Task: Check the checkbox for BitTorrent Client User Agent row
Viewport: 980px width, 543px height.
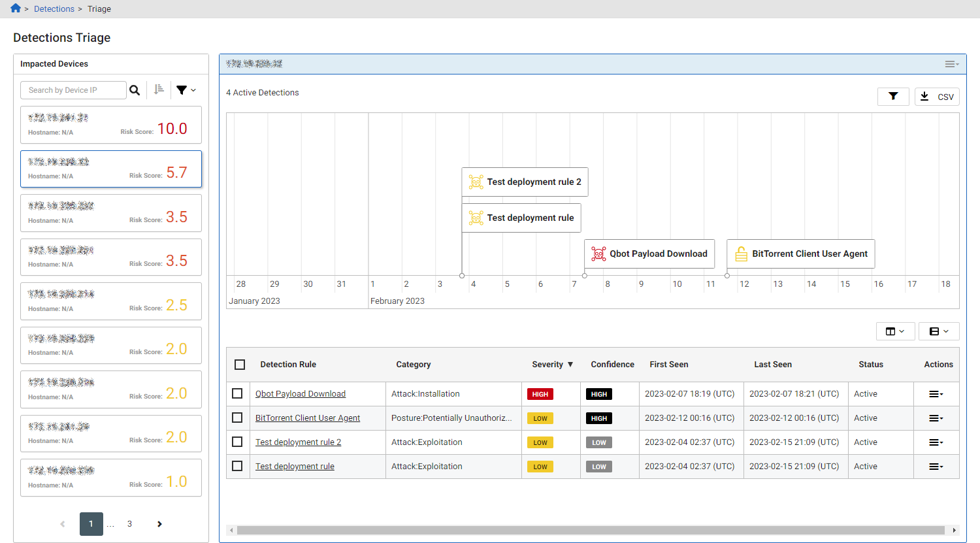Action: click(238, 418)
